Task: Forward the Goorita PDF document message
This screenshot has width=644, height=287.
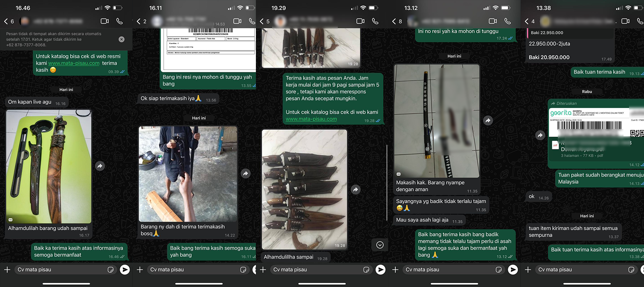Action: 540,135
